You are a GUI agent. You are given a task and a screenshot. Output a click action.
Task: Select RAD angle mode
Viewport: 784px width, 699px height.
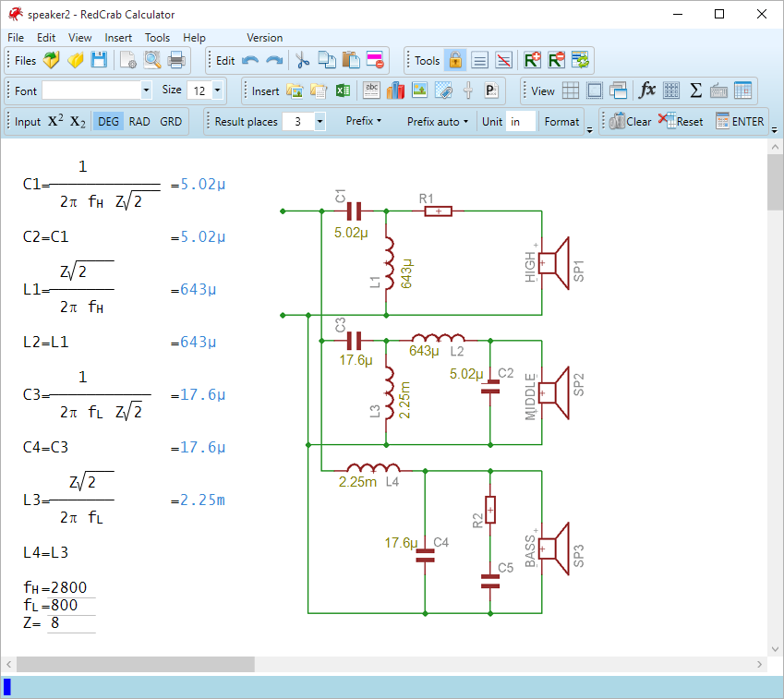[139, 121]
